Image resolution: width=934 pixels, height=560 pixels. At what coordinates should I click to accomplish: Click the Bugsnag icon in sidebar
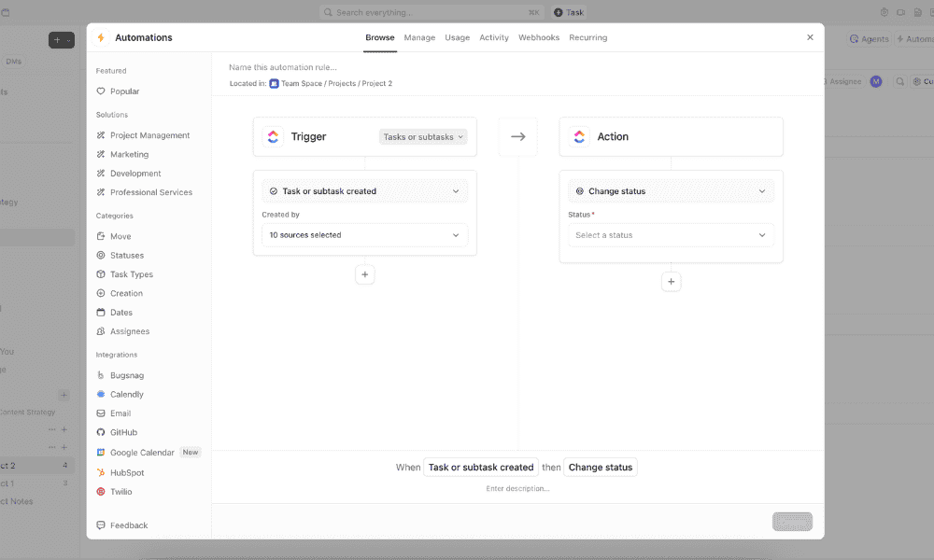pyautogui.click(x=101, y=375)
